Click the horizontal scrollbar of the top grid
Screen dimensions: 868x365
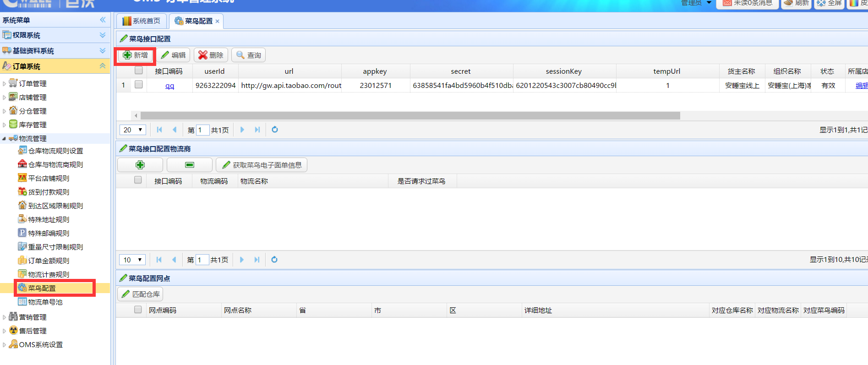(x=410, y=116)
